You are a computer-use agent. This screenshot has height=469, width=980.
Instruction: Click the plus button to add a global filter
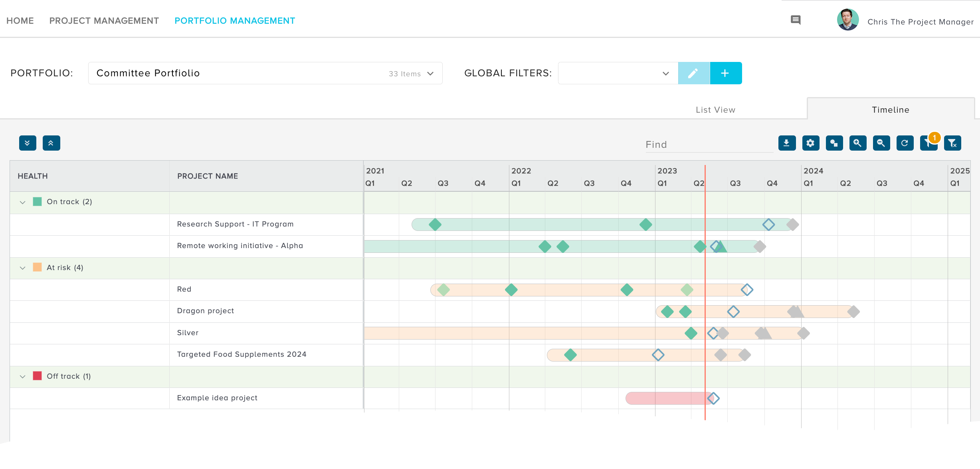[x=725, y=73]
